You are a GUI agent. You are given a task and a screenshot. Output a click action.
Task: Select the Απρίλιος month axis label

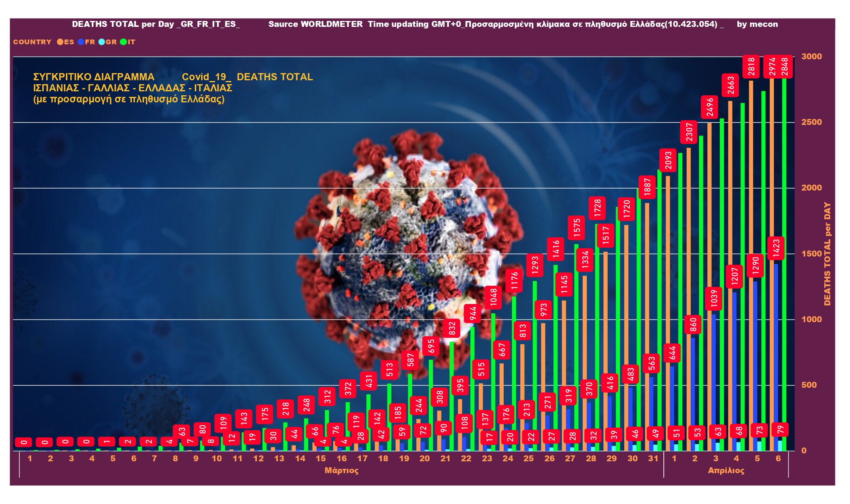click(x=726, y=470)
